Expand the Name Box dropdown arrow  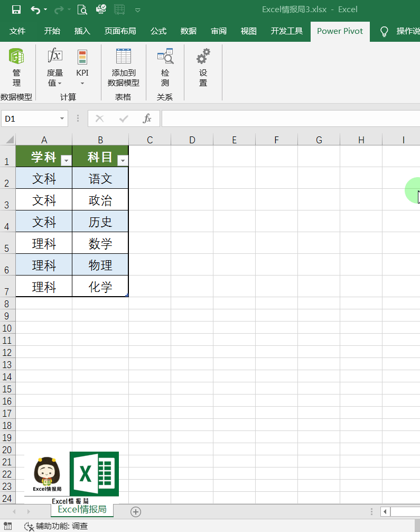click(x=62, y=119)
